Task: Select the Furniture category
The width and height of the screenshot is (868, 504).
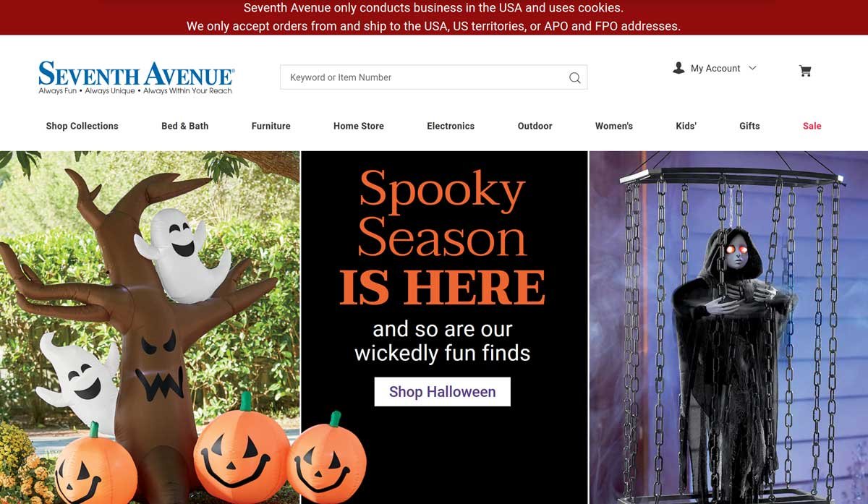Action: point(271,126)
